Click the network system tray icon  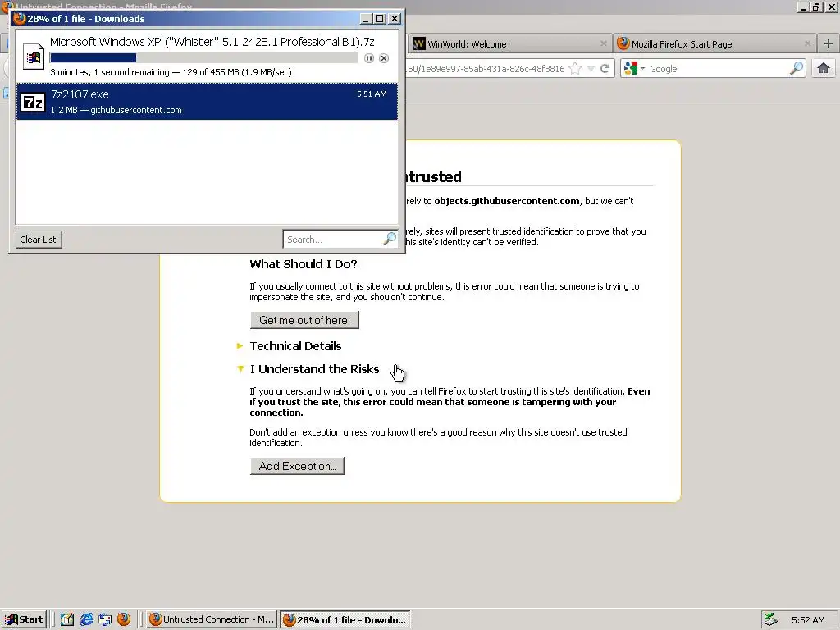(771, 619)
